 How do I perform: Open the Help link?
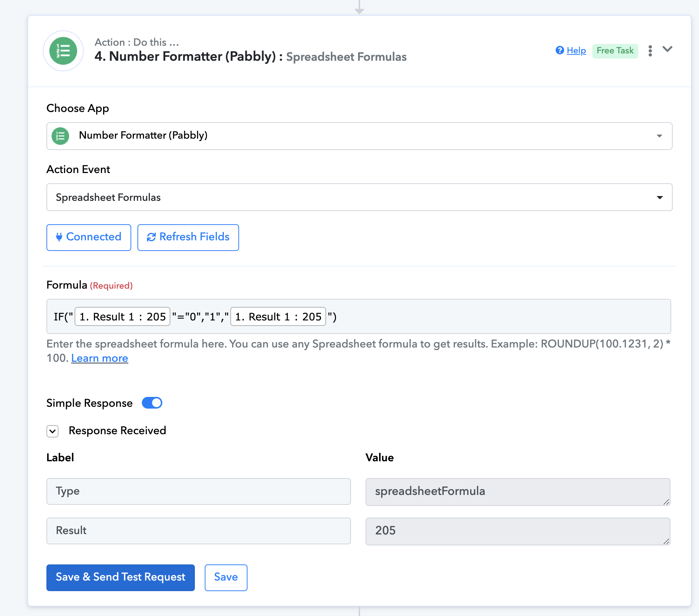[576, 50]
